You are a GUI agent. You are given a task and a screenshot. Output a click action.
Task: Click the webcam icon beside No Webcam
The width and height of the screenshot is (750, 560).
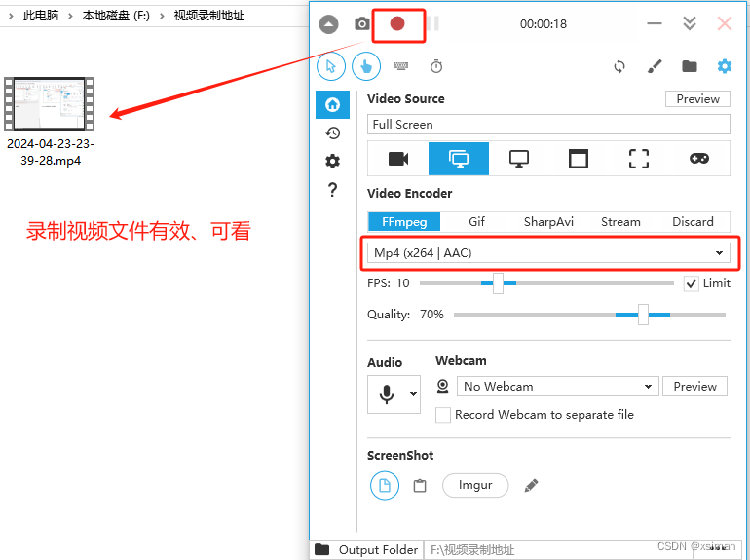point(443,386)
